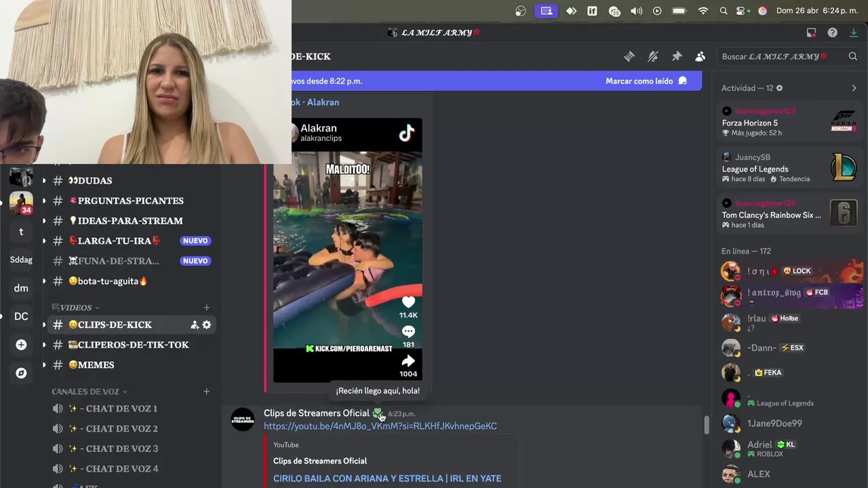868x488 pixels.
Task: Click Marcar como leído button
Action: [646, 81]
